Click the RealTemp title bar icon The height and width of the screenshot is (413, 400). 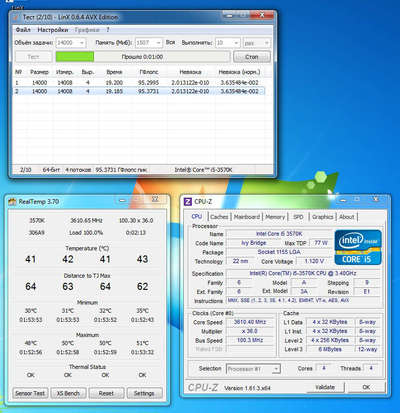(12, 202)
